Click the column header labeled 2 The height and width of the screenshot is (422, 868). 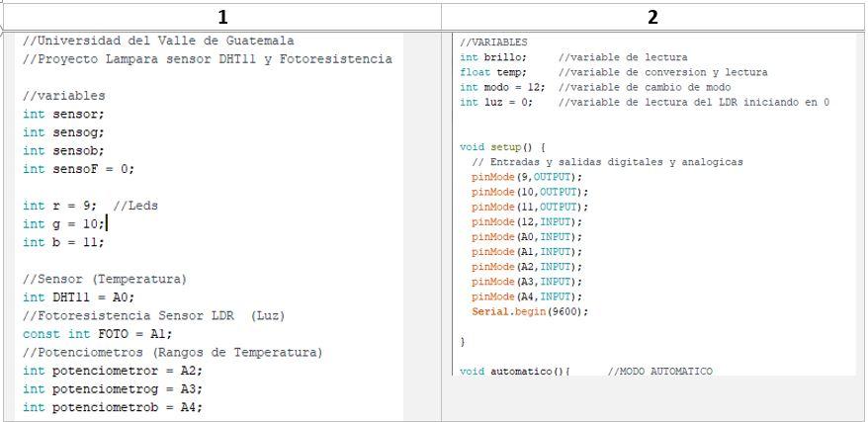[x=652, y=17]
